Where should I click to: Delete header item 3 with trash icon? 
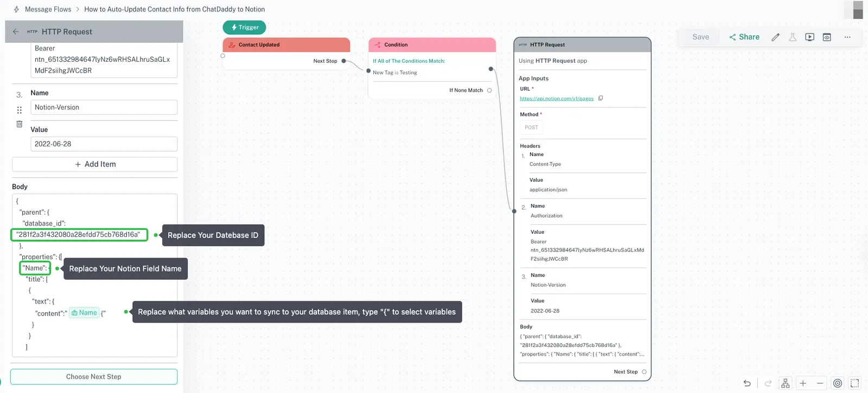click(x=20, y=124)
